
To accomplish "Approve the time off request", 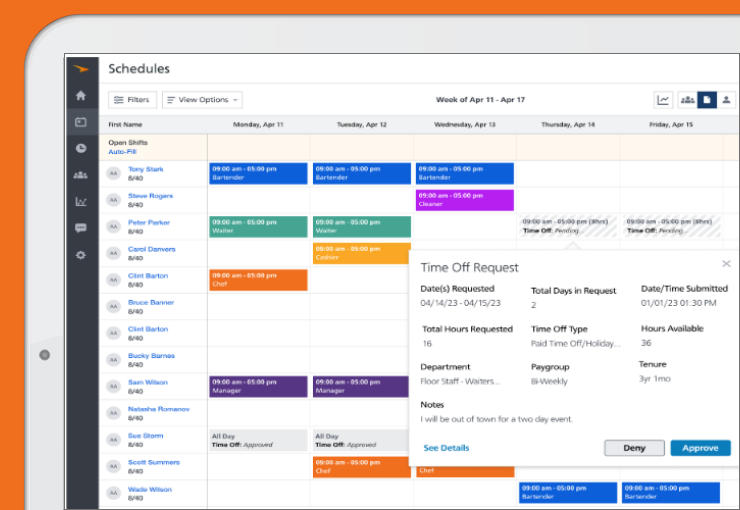I will 700,448.
